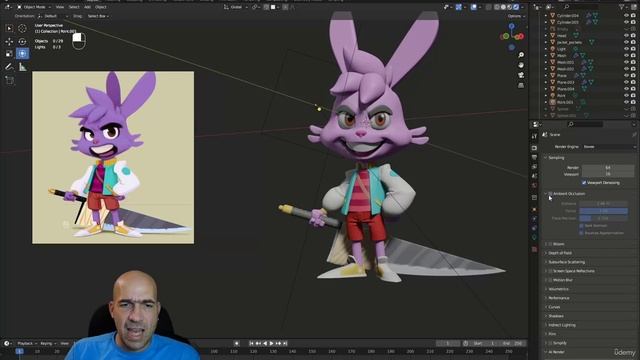Open the Scene properties tab
The image size is (640, 360).
[534, 176]
